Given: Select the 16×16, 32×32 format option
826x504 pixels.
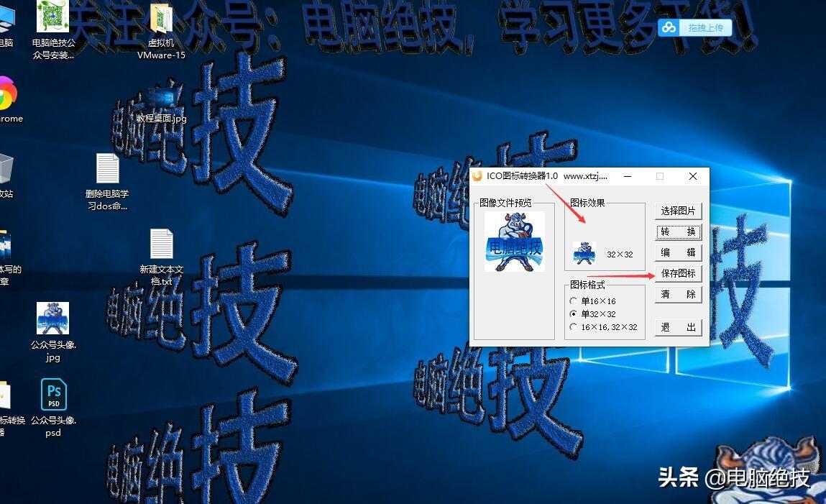Looking at the screenshot, I should coord(604,327).
